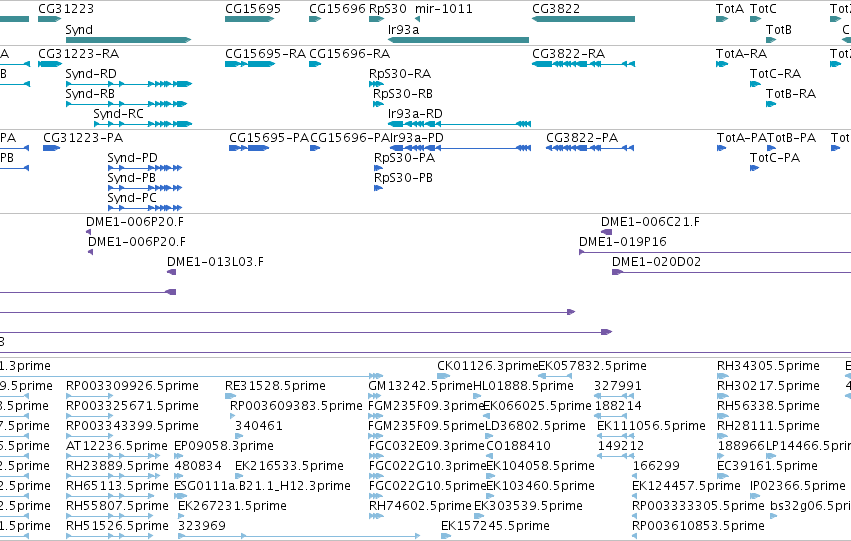
Task: Click EST IP02366.5prime
Action: coord(798,486)
